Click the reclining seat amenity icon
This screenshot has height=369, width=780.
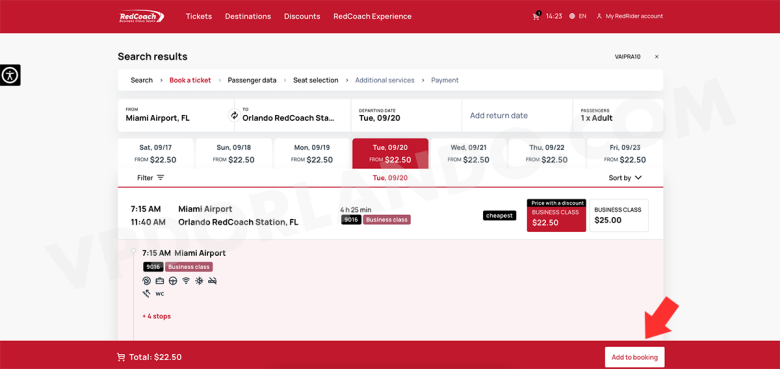(146, 293)
